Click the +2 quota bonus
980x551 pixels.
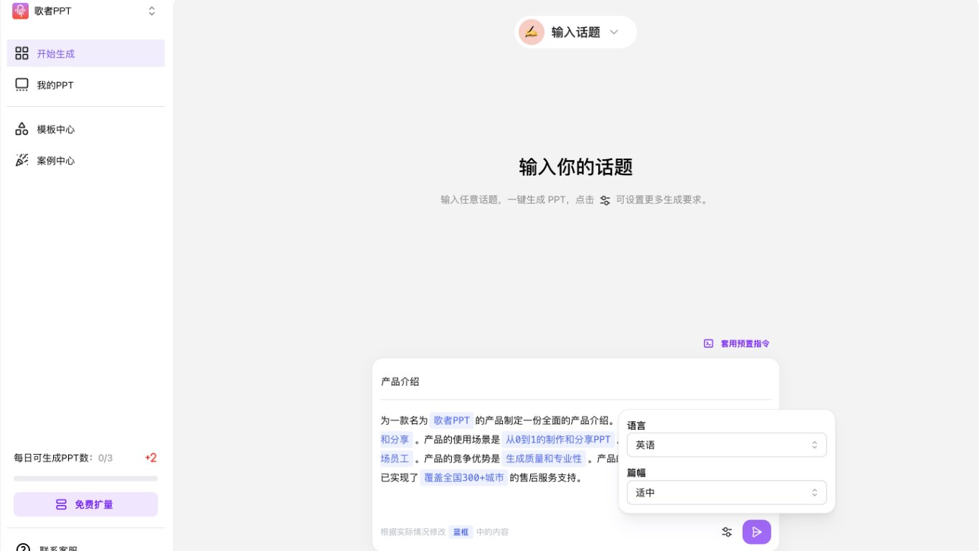pyautogui.click(x=151, y=458)
